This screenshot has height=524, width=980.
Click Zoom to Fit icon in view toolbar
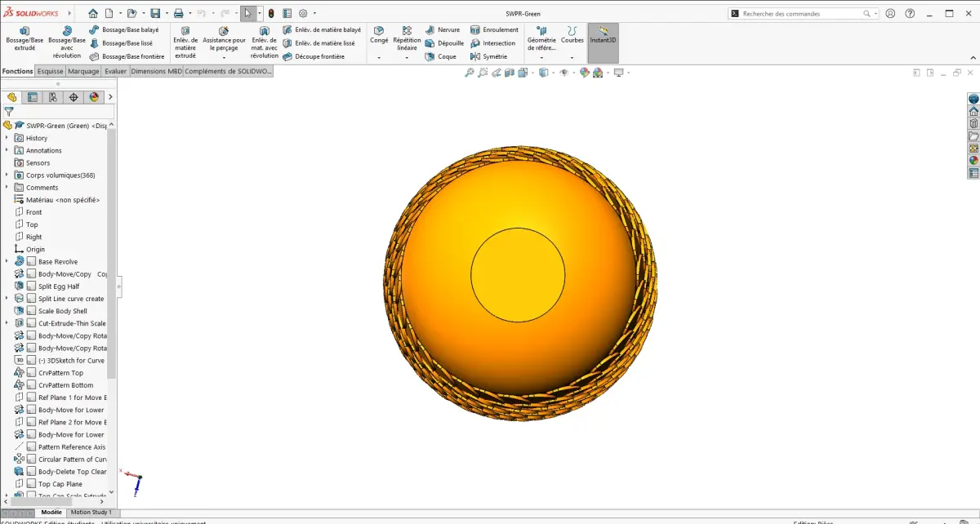tap(470, 73)
